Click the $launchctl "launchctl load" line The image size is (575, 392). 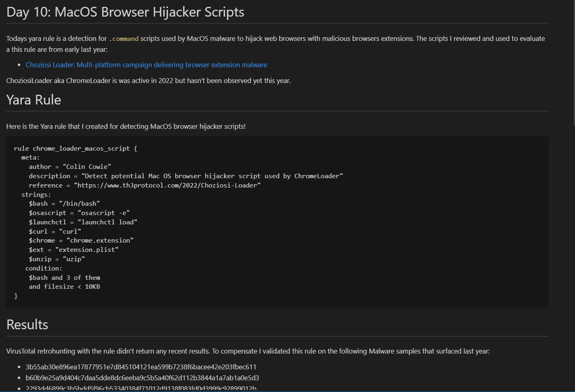[x=83, y=222]
